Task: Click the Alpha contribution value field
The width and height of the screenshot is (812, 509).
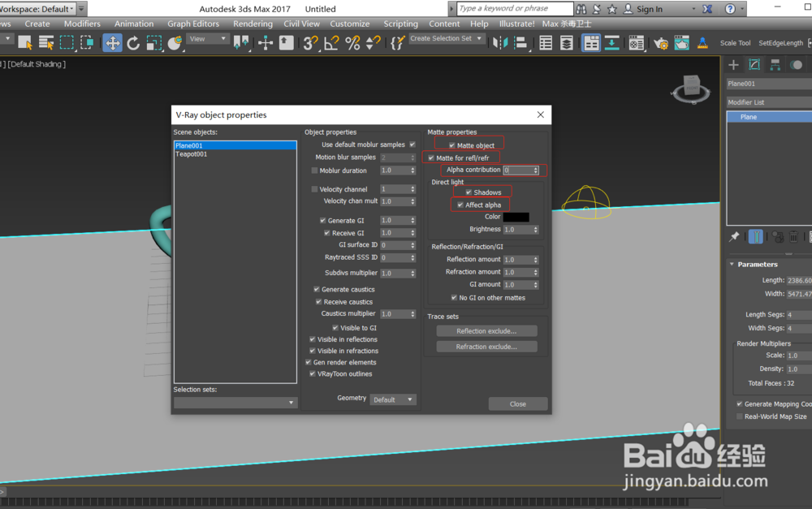Action: pos(518,170)
